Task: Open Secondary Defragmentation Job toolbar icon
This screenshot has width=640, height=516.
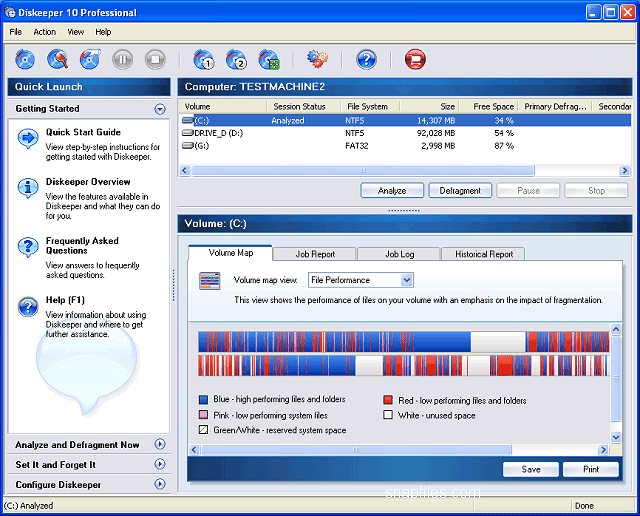Action: (236, 60)
